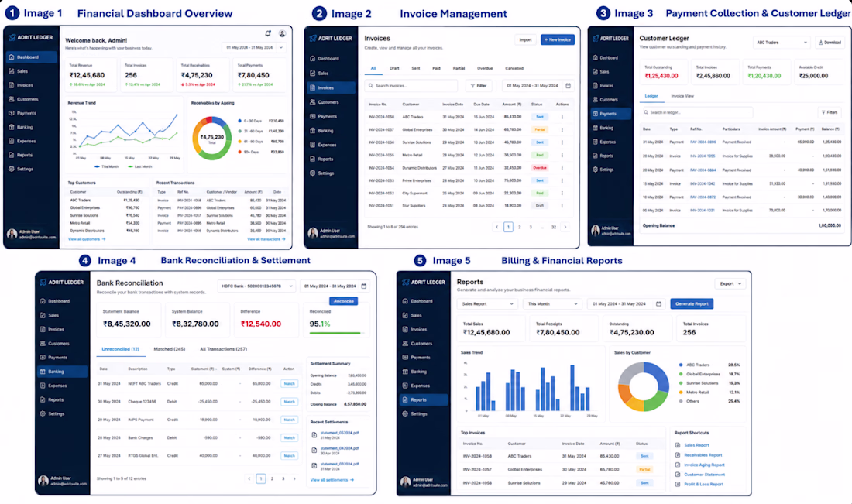Image resolution: width=852 pixels, height=504 pixels.
Task: Open PAY-2024-0896 reference link in Image 3
Action: [x=703, y=142]
